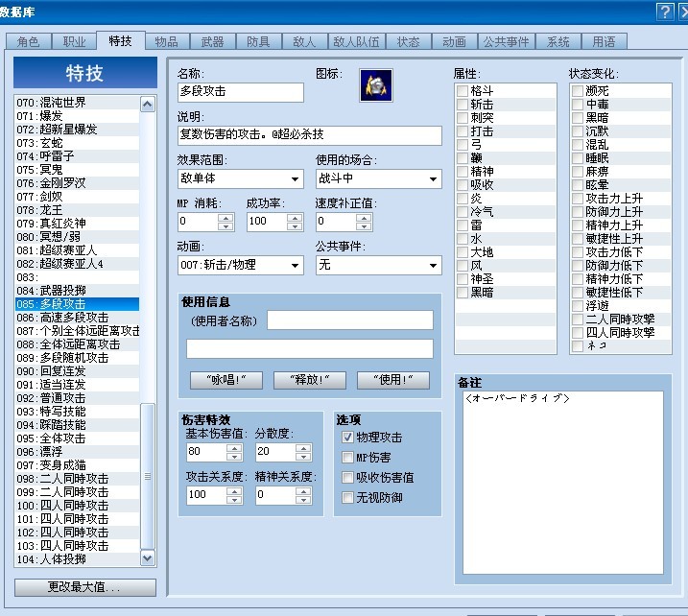Screen dimensions: 688x616
Task: Check 攻击力上升 state change
Action: pyautogui.click(x=578, y=199)
